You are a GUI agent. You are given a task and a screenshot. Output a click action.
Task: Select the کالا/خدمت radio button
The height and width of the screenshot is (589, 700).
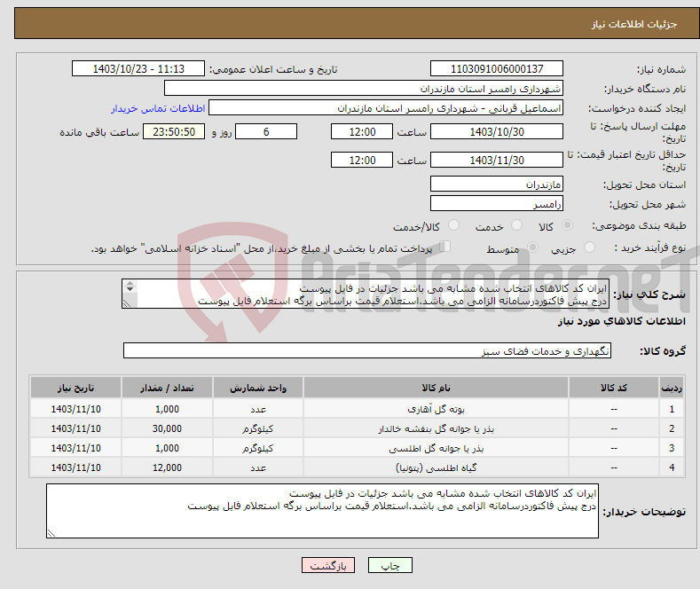[453, 225]
